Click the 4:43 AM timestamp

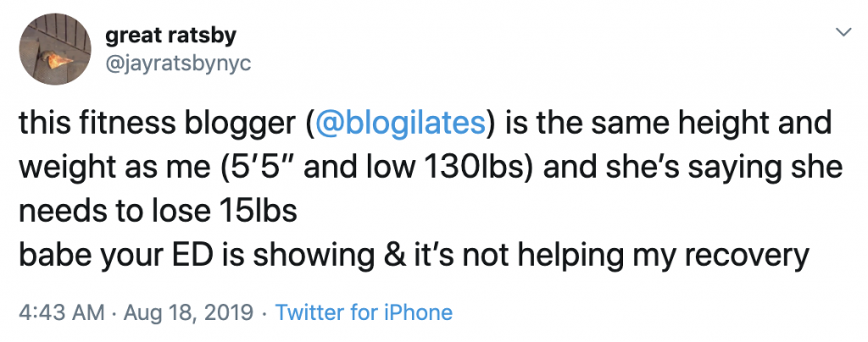tap(61, 312)
